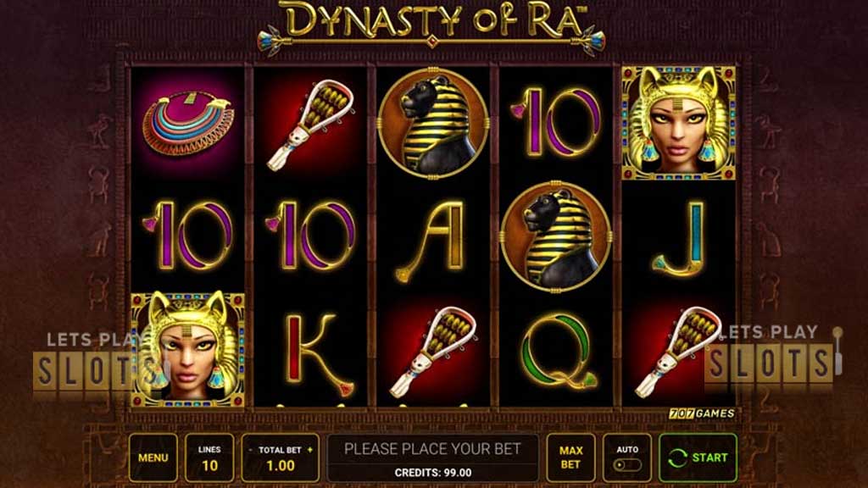The height and width of the screenshot is (488, 868).
Task: Toggle the AUTO spin switch
Action: [x=627, y=465]
